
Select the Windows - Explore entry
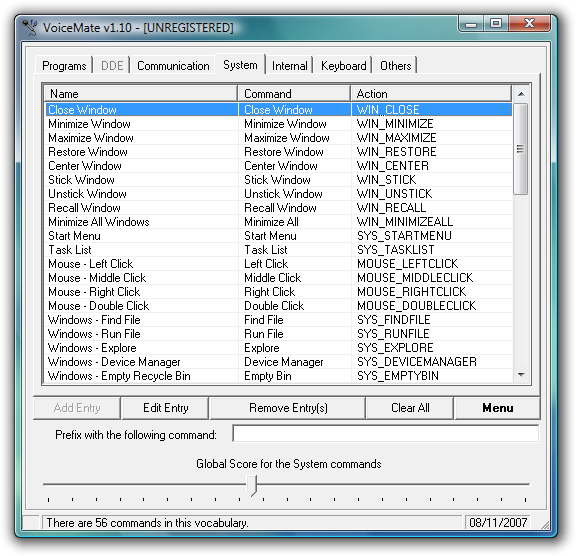(x=92, y=347)
